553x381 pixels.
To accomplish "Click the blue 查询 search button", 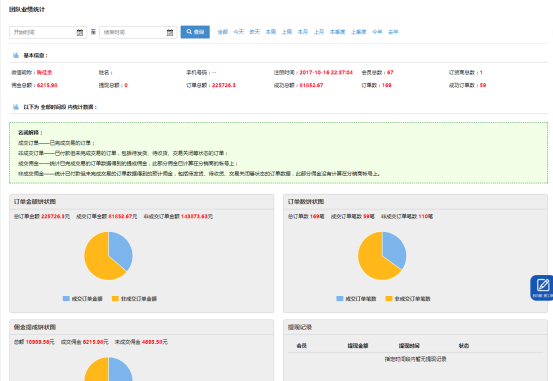I will pyautogui.click(x=195, y=32).
